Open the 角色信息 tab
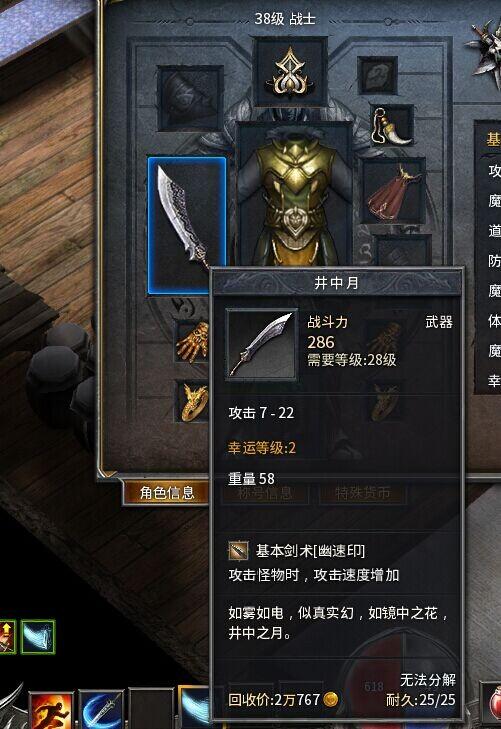Screen dimensions: 501x729 (x=166, y=492)
